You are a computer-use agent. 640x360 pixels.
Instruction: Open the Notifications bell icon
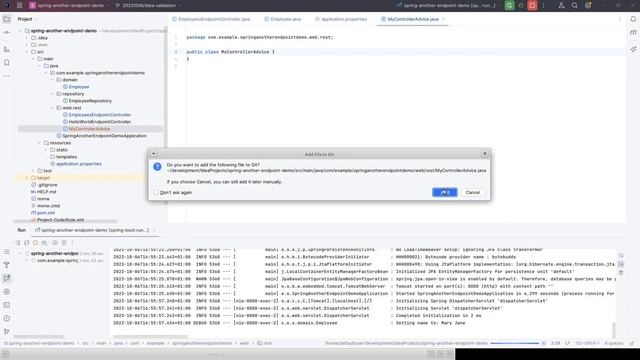(x=633, y=19)
